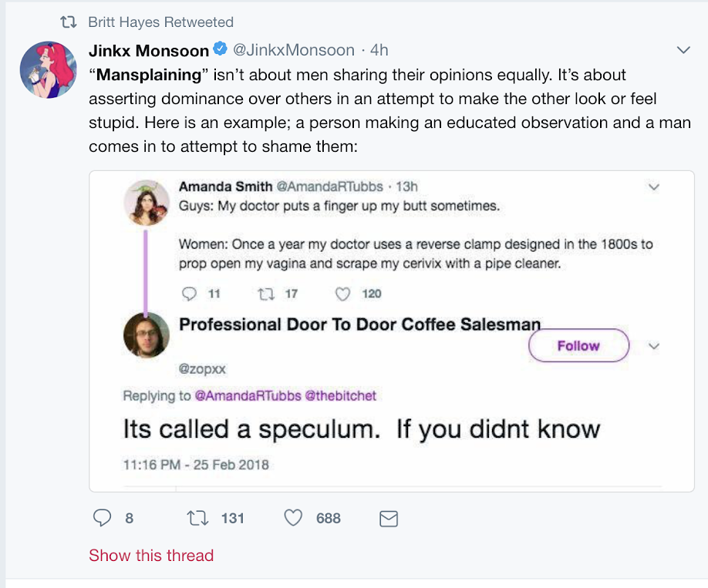Click Jinkx Monsoon's profile avatar
The image size is (708, 588).
[48, 69]
